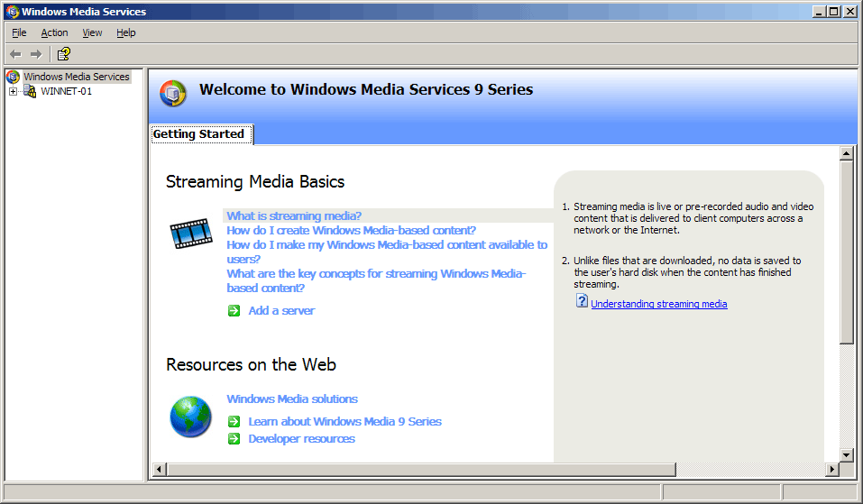863x504 pixels.
Task: Maximize the Windows Media Services window
Action: point(834,12)
